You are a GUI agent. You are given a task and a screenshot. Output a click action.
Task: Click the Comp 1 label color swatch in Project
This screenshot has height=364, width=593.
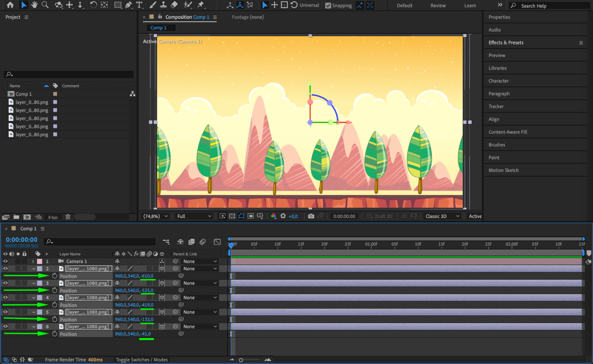55,94
